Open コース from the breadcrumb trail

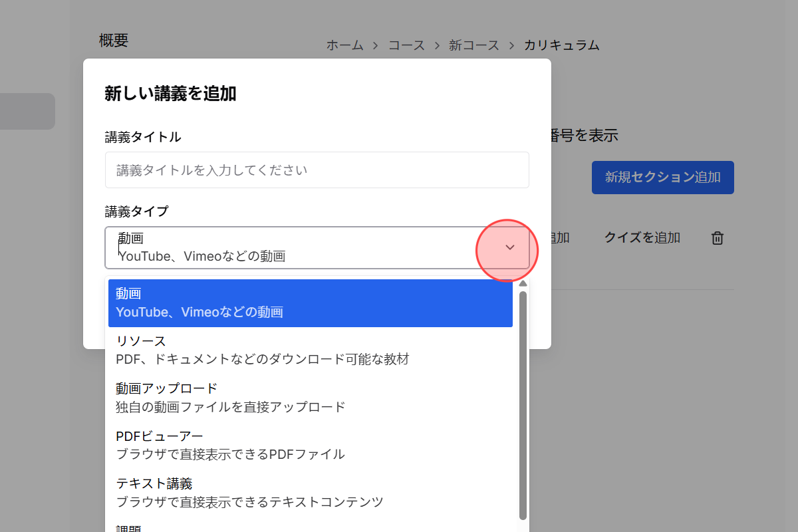click(406, 45)
